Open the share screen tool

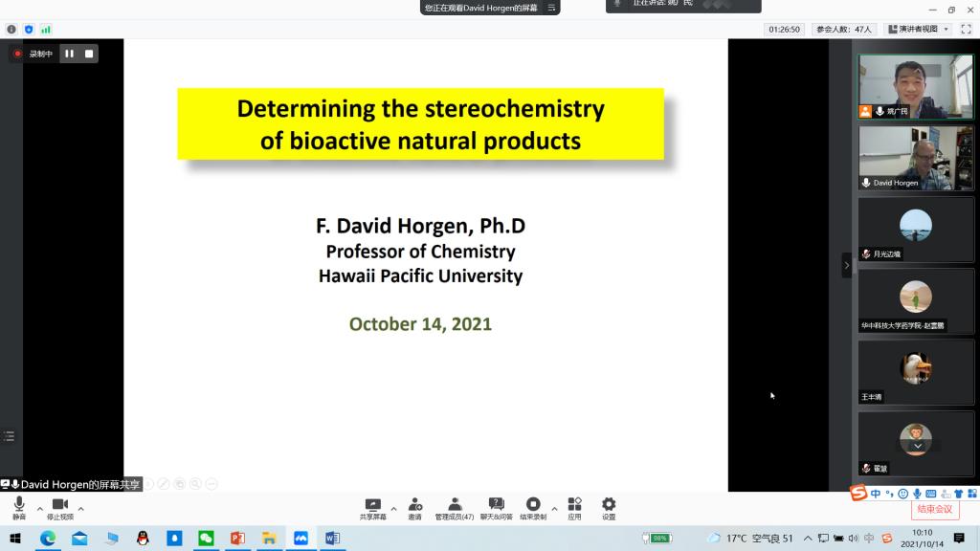373,507
